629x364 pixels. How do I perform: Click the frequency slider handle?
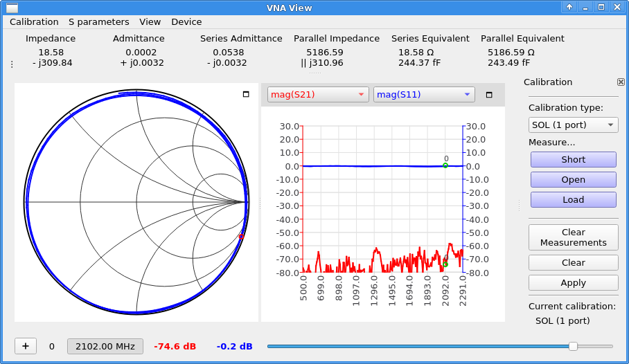[574, 347]
